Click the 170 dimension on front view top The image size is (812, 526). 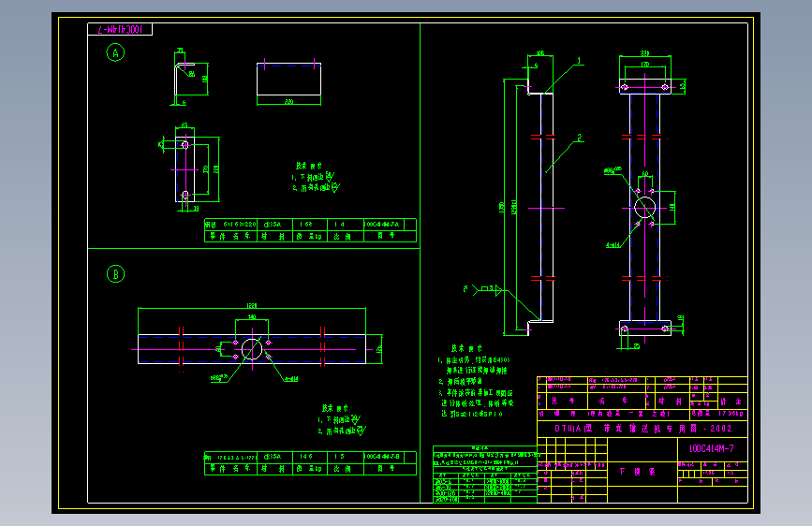point(644,65)
